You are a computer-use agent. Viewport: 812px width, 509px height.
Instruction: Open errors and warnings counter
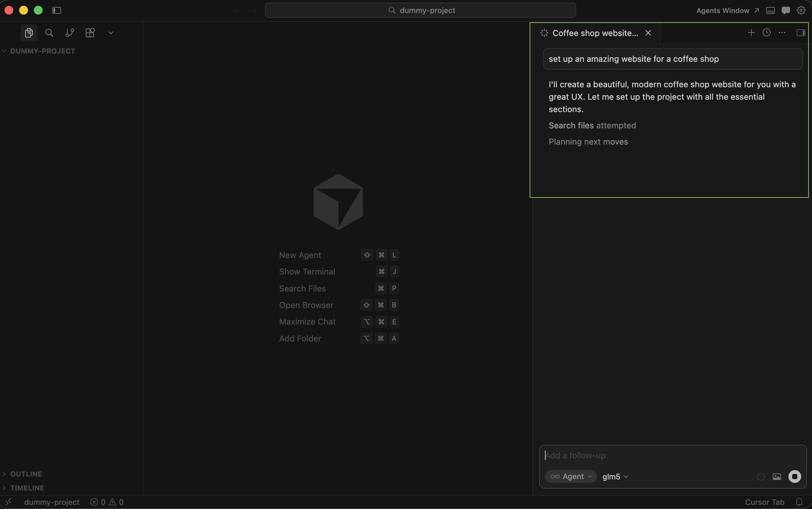click(107, 502)
